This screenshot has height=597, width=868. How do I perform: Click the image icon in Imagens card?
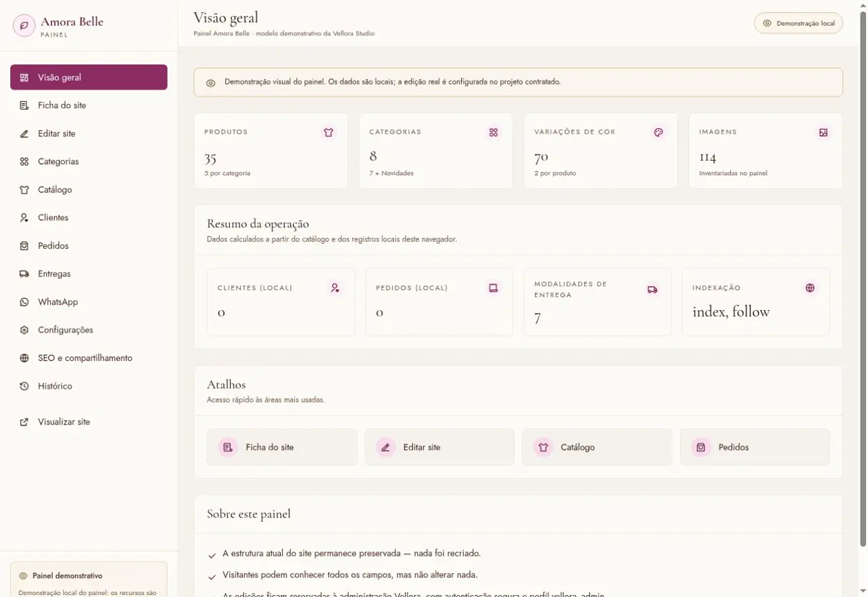(823, 133)
